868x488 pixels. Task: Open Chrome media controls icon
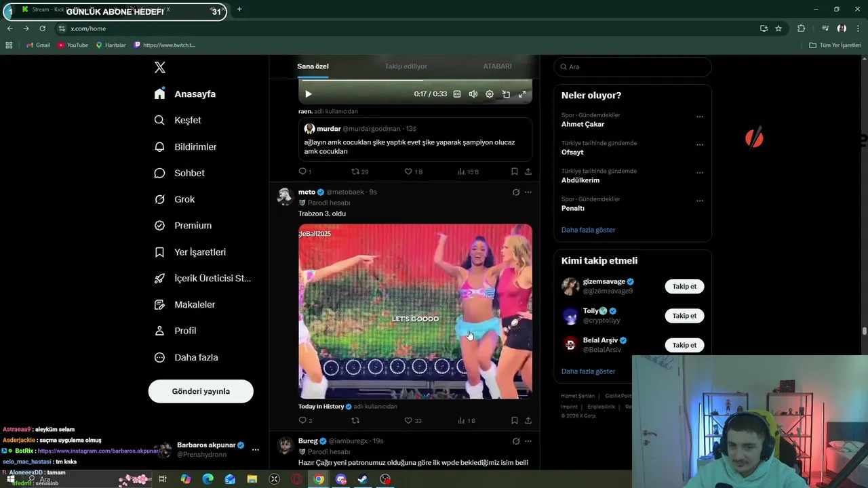825,28
